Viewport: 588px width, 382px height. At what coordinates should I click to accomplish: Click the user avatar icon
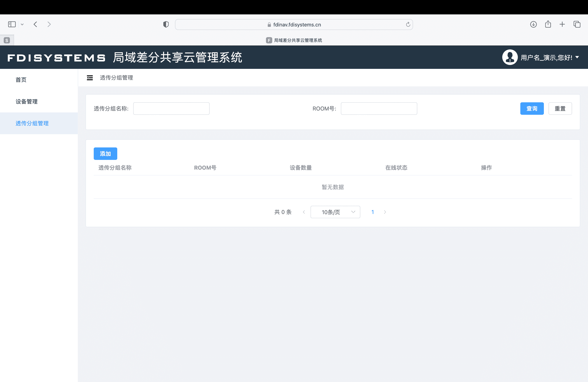510,57
